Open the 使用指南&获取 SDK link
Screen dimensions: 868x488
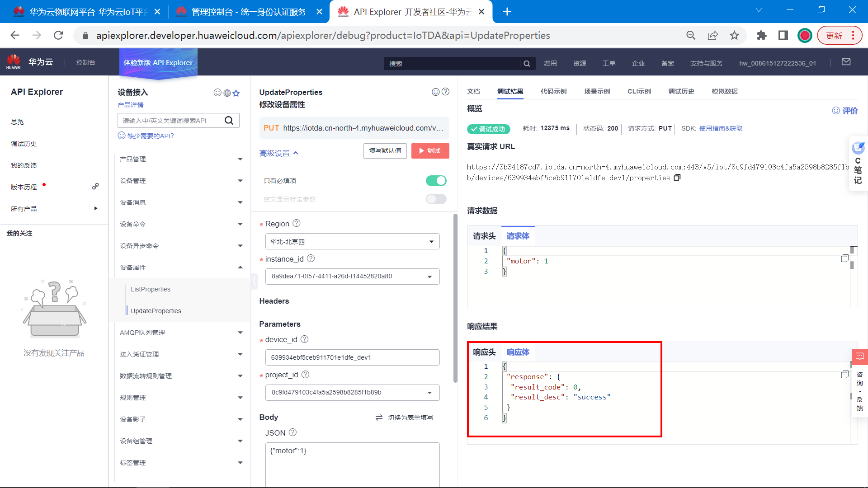click(721, 128)
